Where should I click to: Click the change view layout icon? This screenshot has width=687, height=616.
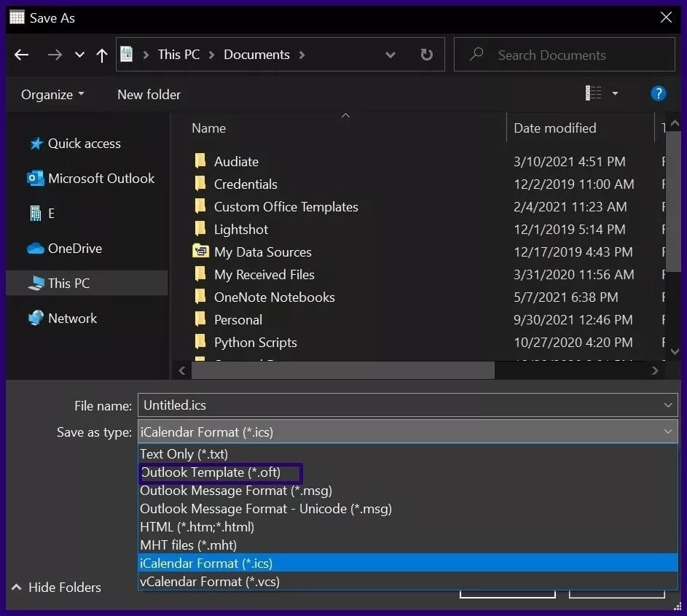tap(594, 93)
